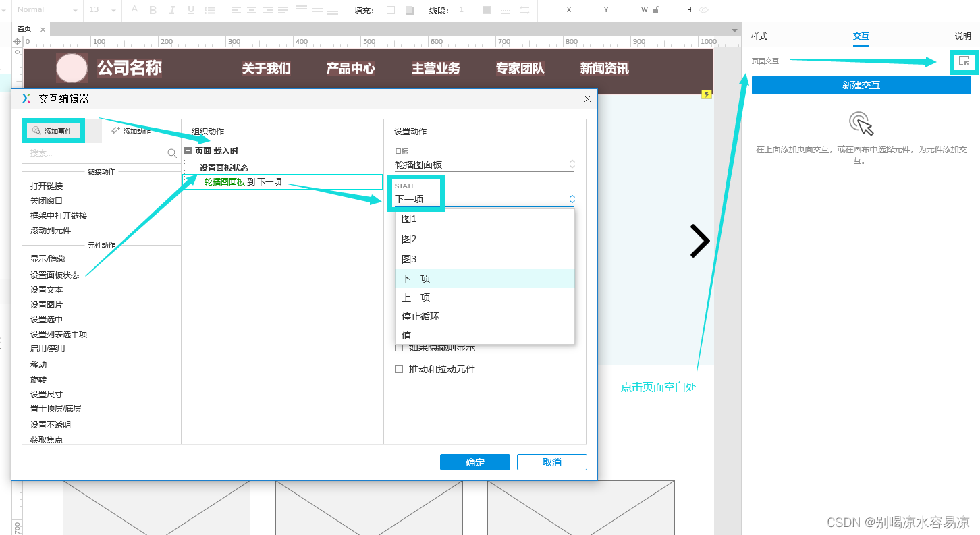980x535 pixels.
Task: Click the carousel next arrow on canvas
Action: pos(700,241)
